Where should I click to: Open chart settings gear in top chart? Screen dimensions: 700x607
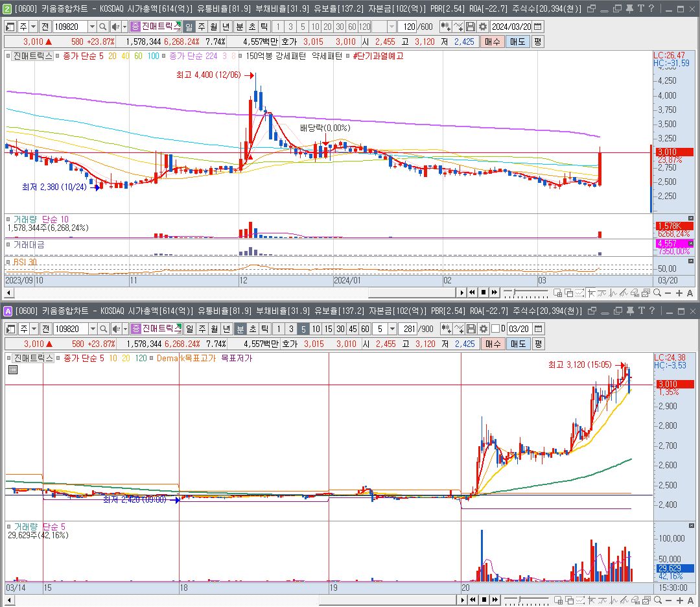(483, 27)
